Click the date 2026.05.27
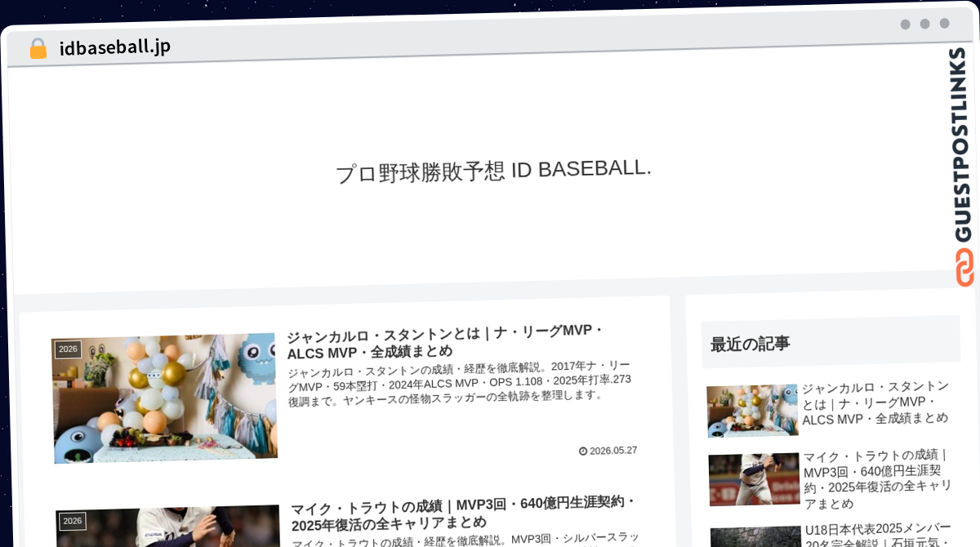 [x=613, y=451]
